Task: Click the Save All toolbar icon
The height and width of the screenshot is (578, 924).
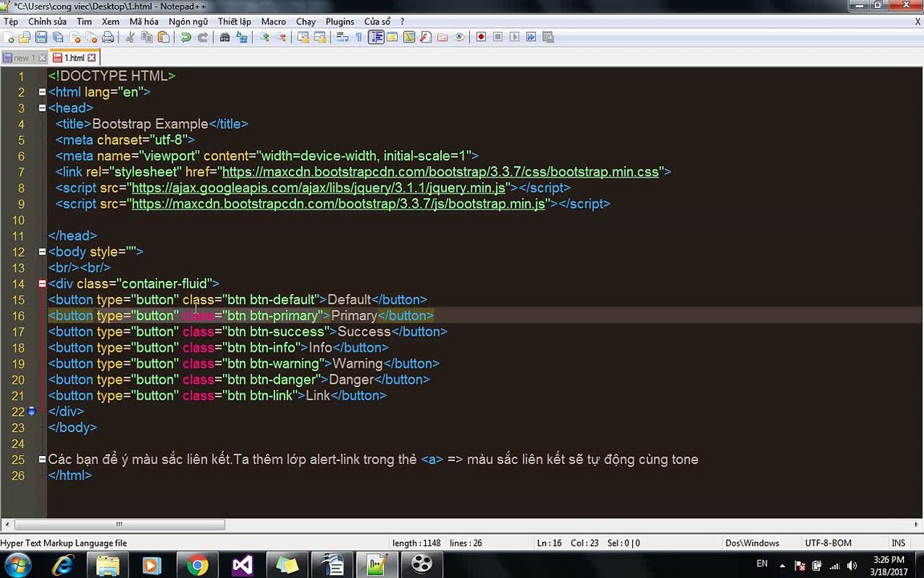Action: [x=58, y=37]
